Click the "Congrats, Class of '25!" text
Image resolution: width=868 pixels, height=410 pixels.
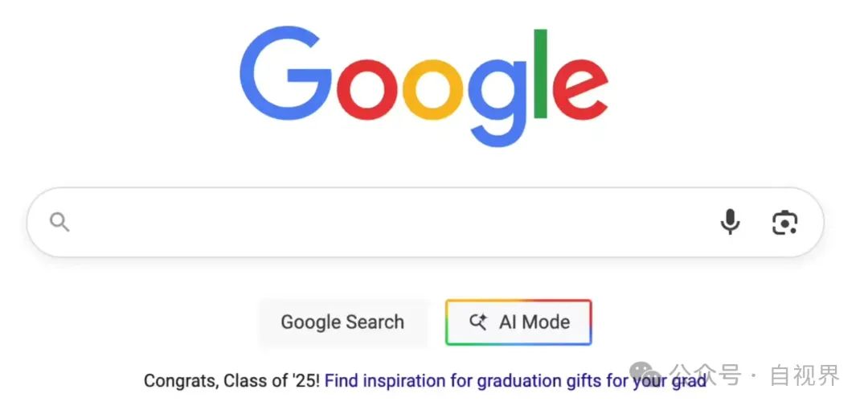point(231,380)
